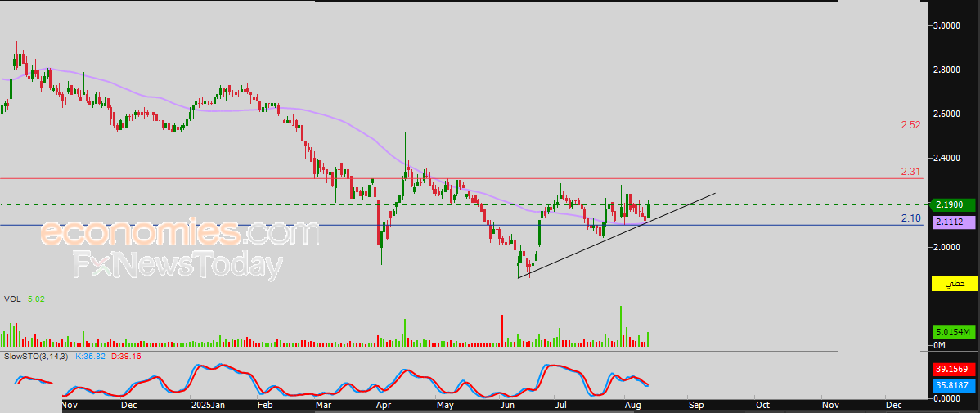This screenshot has width=980, height=413.
Task: Click the red 39.1569 stochastic tag
Action: [x=954, y=370]
